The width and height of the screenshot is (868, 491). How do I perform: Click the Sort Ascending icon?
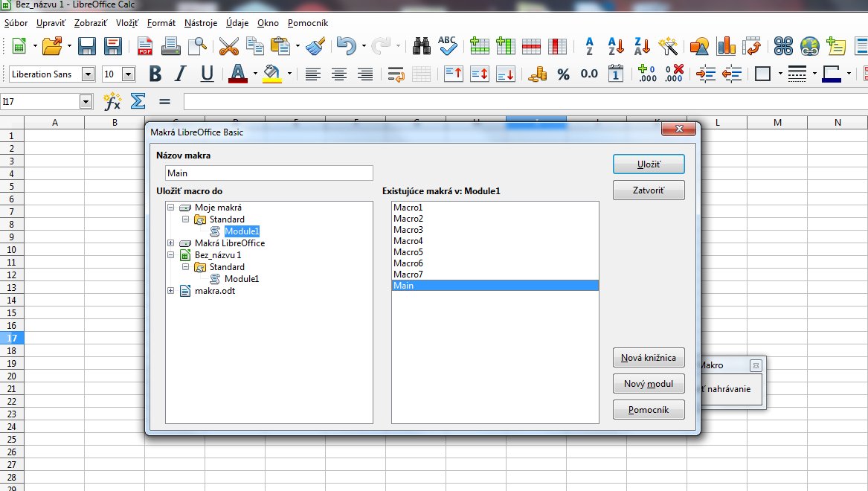click(x=616, y=46)
